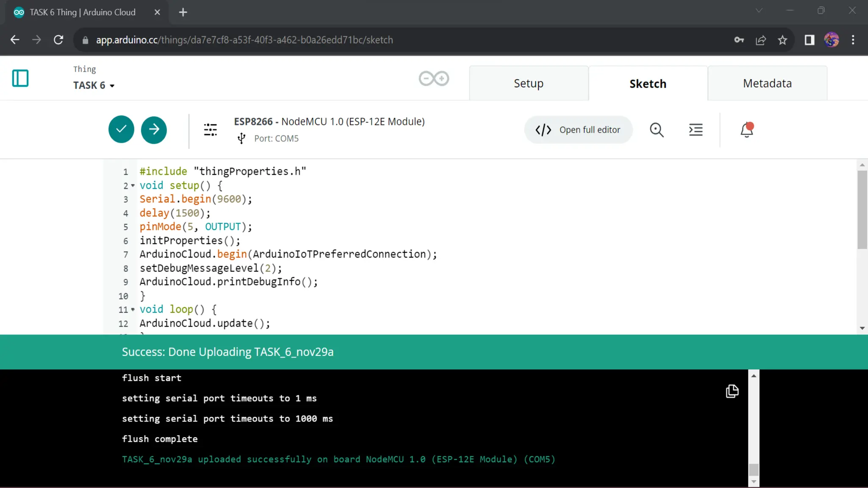The height and width of the screenshot is (488, 868).
Task: Open the sketch settings sliders icon
Action: click(210, 130)
